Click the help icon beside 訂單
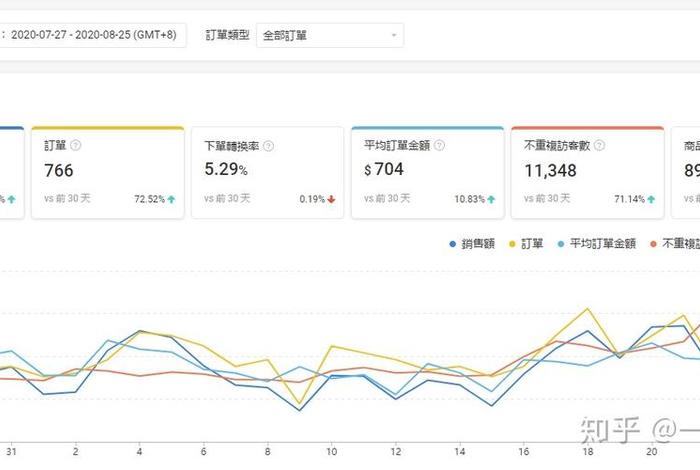The width and height of the screenshot is (700, 470). point(76,145)
